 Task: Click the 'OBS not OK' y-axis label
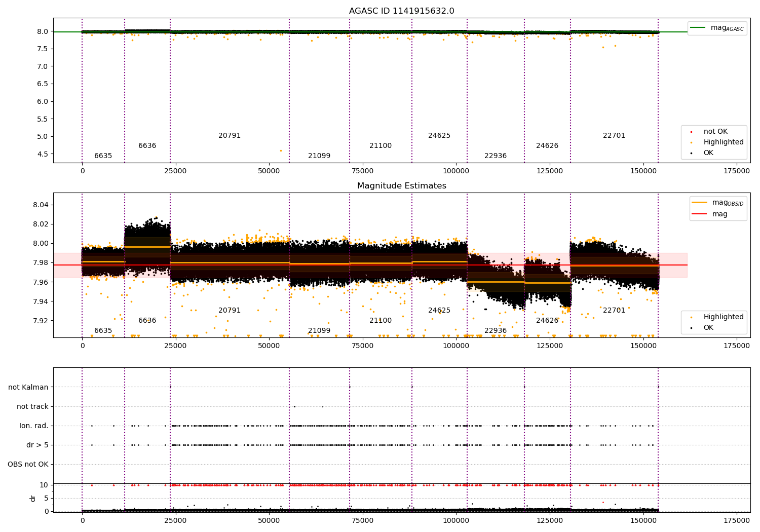click(x=28, y=465)
